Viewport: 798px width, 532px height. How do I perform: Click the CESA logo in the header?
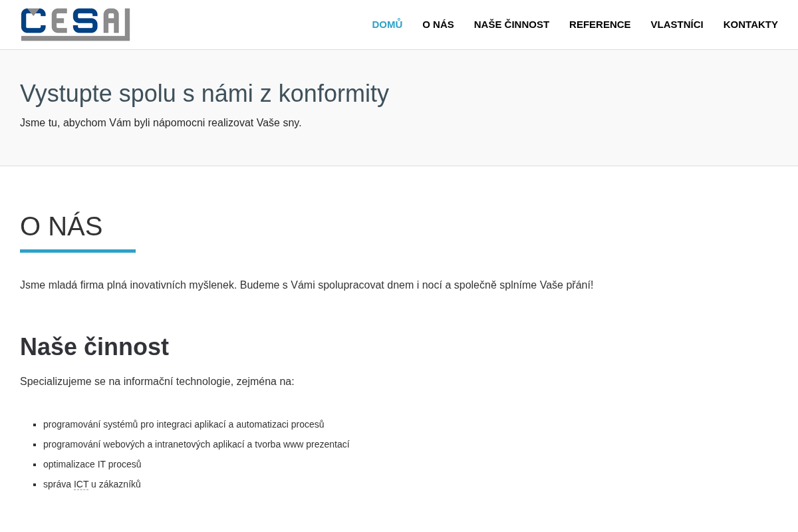75,25
